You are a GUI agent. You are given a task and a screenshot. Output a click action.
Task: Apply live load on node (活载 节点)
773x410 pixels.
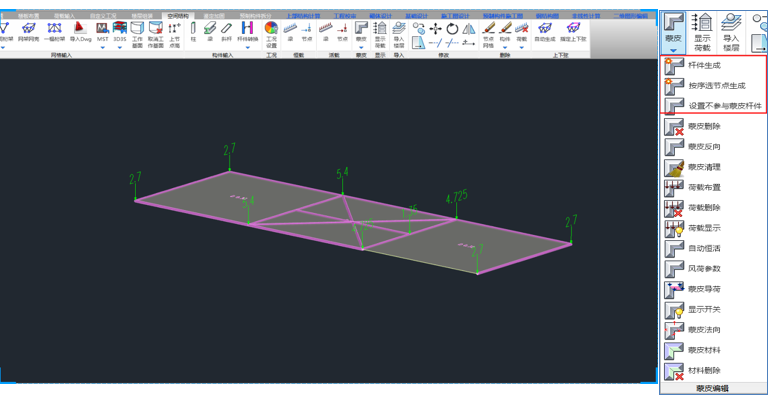[342, 32]
